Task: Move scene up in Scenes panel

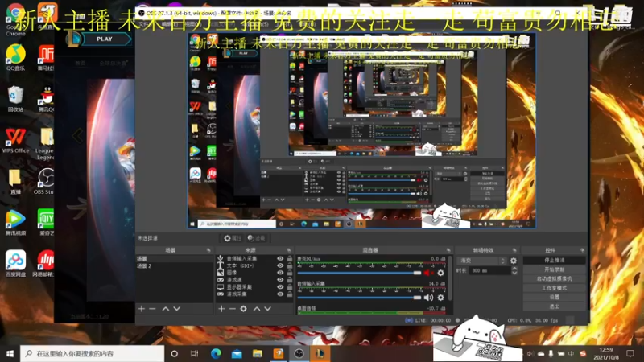Action: [x=166, y=309]
